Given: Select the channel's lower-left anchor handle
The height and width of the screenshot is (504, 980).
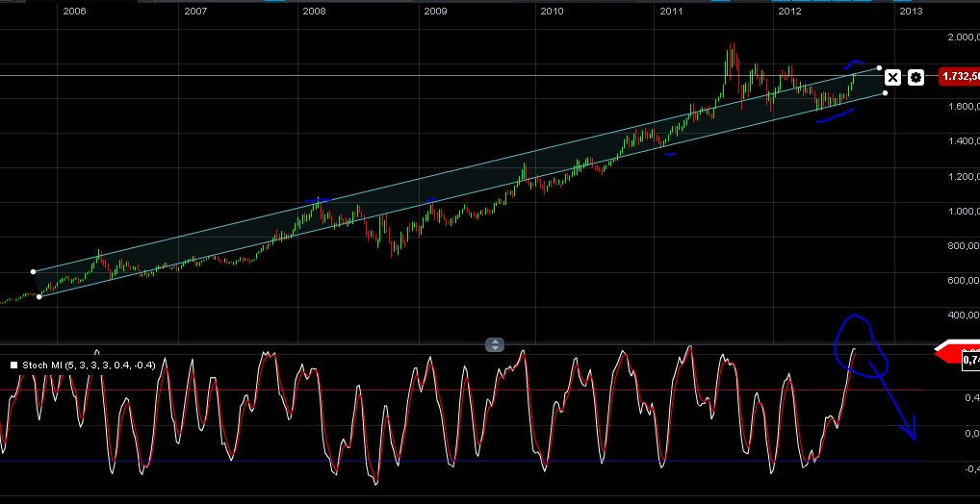Looking at the screenshot, I should click(39, 296).
